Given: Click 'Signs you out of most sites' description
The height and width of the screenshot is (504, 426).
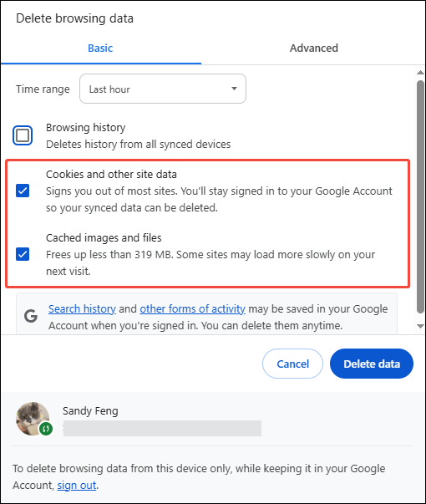Looking at the screenshot, I should (x=219, y=199).
